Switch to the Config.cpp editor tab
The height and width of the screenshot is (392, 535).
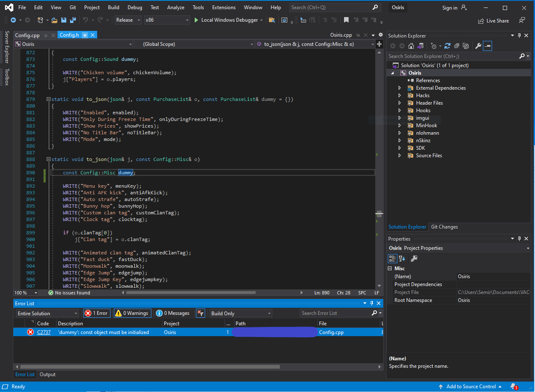pyautogui.click(x=27, y=35)
